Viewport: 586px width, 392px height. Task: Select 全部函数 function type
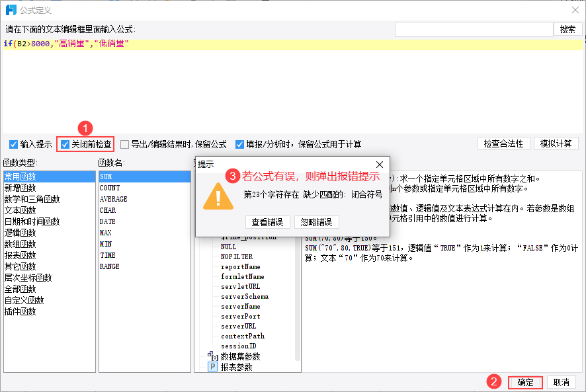(50, 288)
